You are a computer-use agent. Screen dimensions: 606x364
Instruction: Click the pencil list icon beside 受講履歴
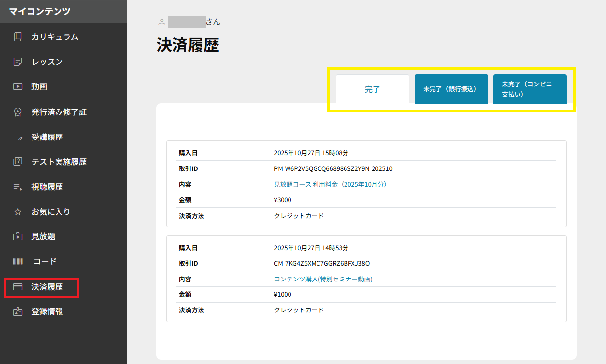(18, 137)
